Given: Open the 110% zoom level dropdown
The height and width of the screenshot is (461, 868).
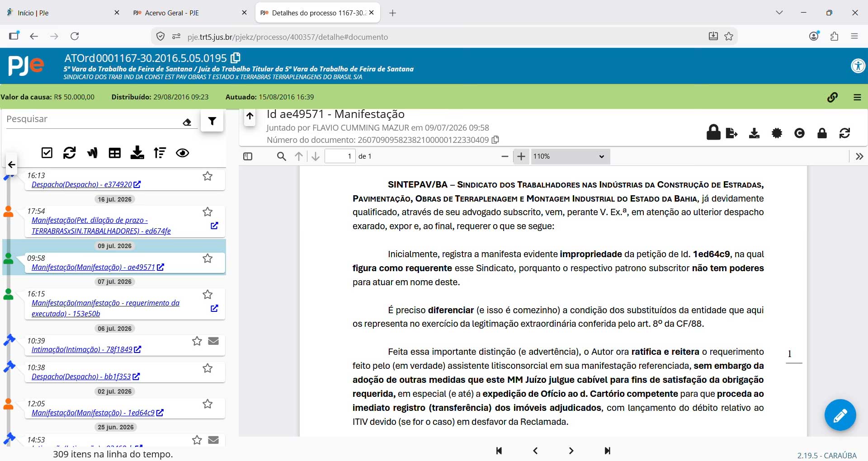Looking at the screenshot, I should [570, 156].
